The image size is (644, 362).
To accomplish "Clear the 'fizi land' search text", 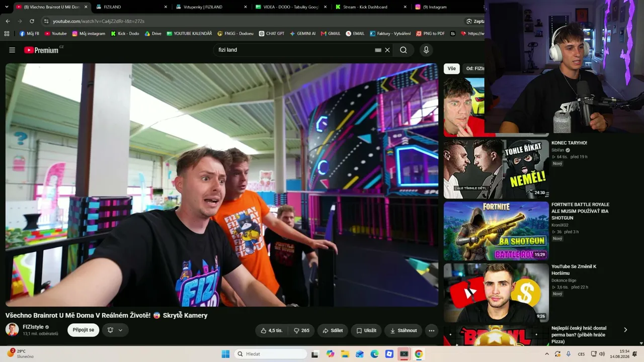I will click(387, 50).
